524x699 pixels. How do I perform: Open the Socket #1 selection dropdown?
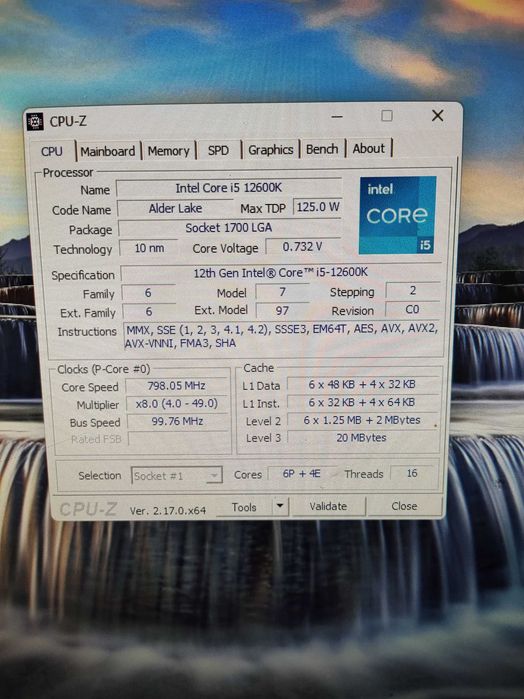click(177, 476)
